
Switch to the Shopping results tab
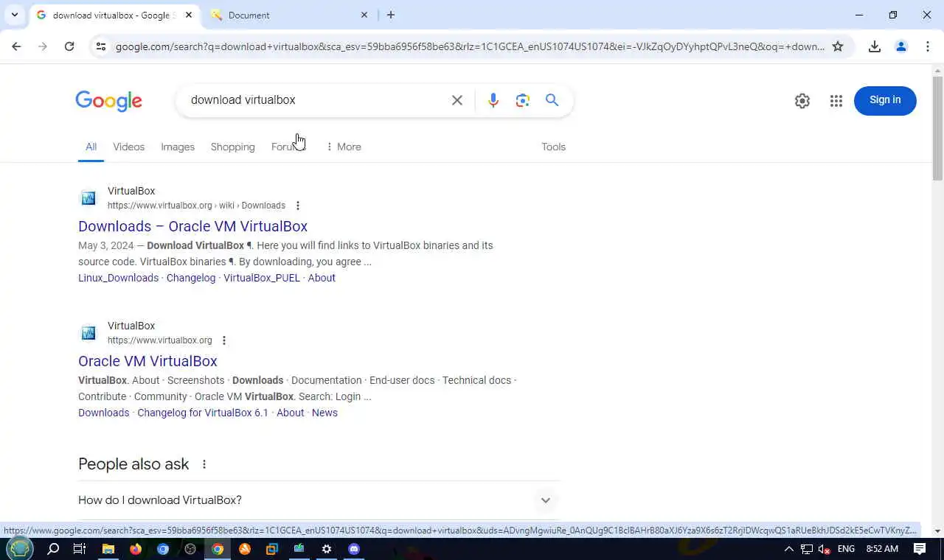tap(232, 147)
